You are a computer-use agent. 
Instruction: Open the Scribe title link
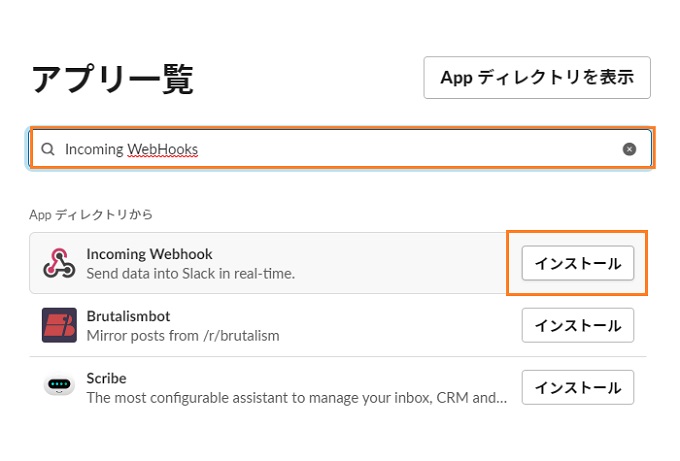click(106, 378)
